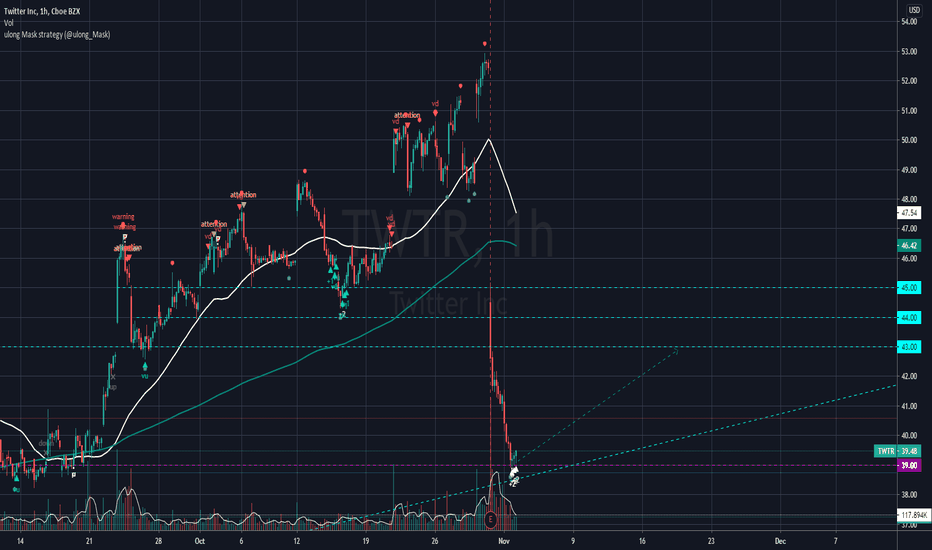Click the '21' date label on the time axis
The width and height of the screenshot is (932, 550).
point(89,541)
